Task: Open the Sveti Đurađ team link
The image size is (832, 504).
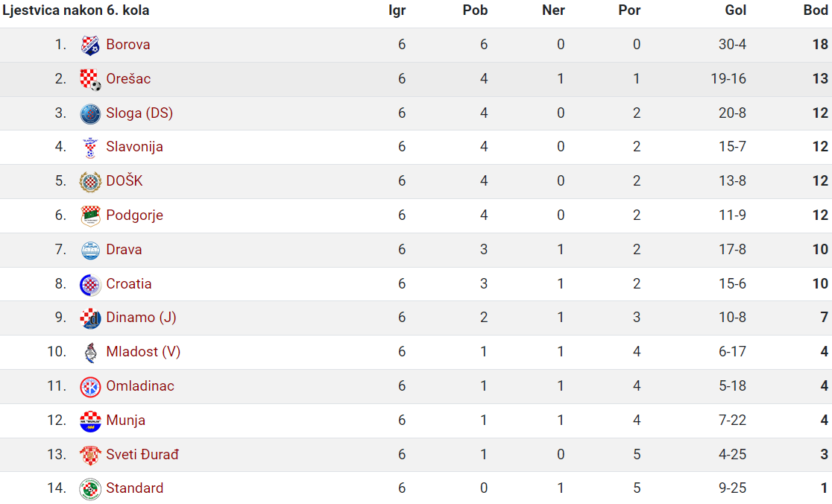Action: coord(142,455)
